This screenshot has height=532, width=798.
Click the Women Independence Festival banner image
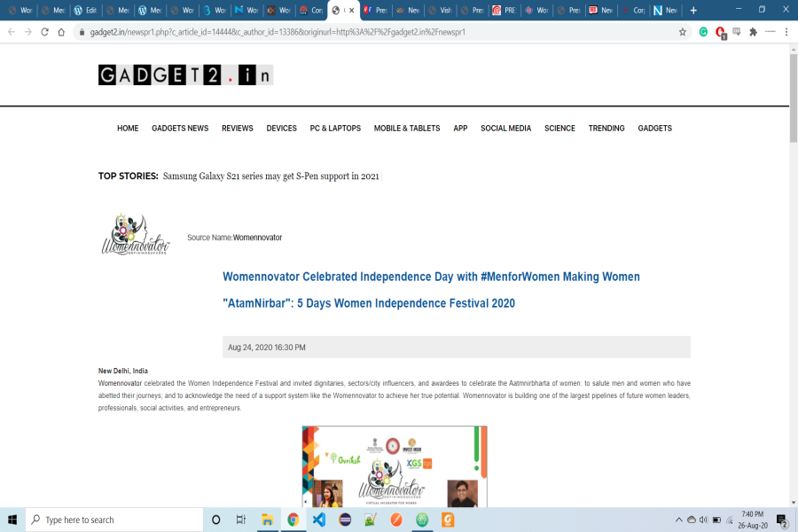point(395,466)
